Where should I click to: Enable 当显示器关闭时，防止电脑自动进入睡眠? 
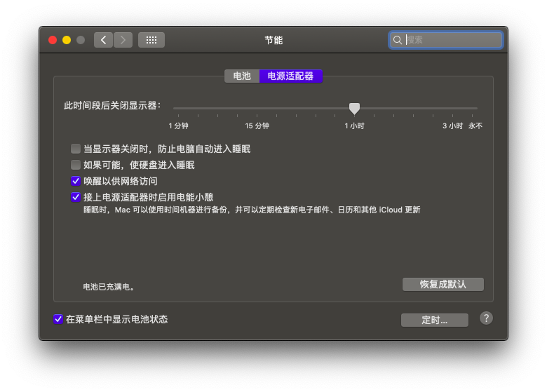click(x=76, y=149)
